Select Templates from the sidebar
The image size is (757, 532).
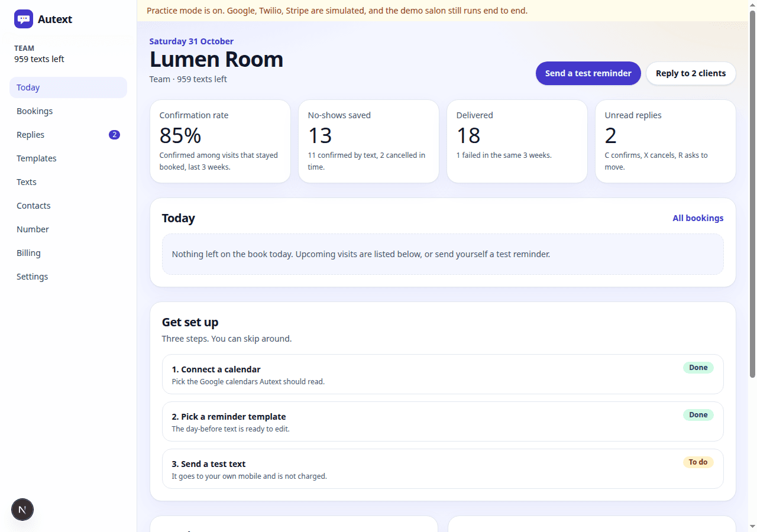point(68,158)
